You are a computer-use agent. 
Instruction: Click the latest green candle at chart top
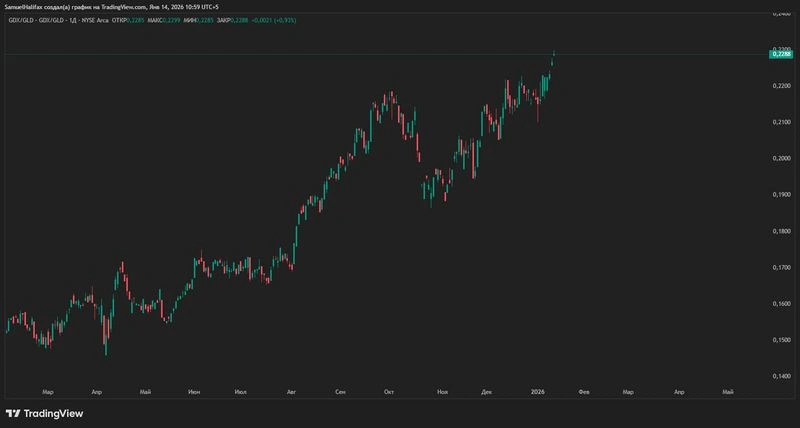pos(555,53)
